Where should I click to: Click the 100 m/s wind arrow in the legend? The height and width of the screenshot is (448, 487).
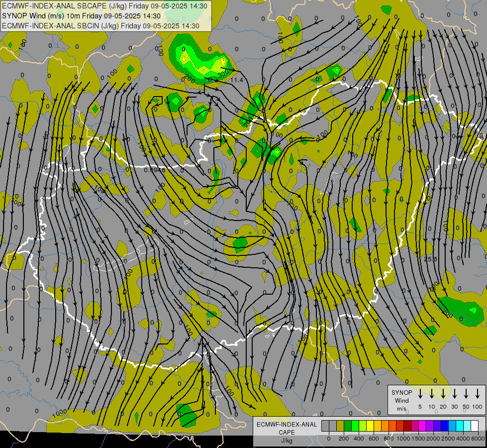tap(478, 394)
